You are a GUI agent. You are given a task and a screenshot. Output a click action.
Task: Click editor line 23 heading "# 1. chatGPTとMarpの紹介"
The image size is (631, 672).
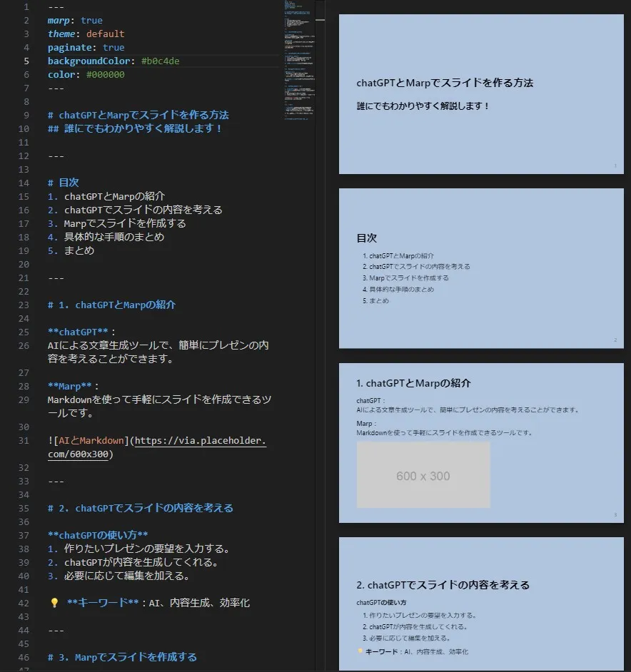pyautogui.click(x=111, y=305)
